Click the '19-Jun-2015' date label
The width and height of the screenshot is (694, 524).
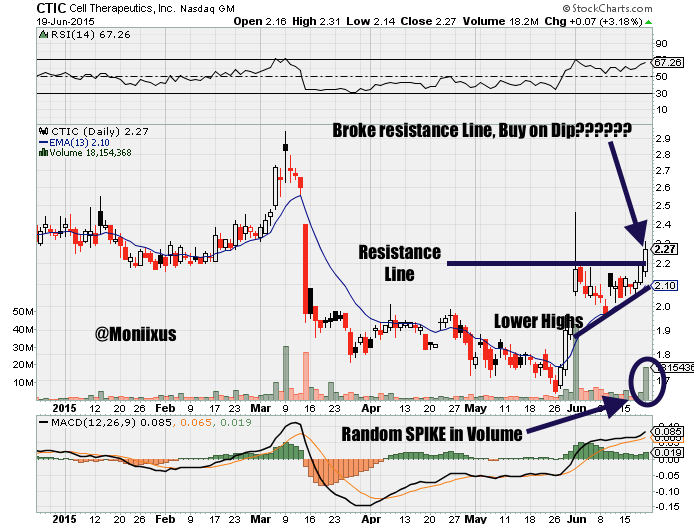[66, 22]
